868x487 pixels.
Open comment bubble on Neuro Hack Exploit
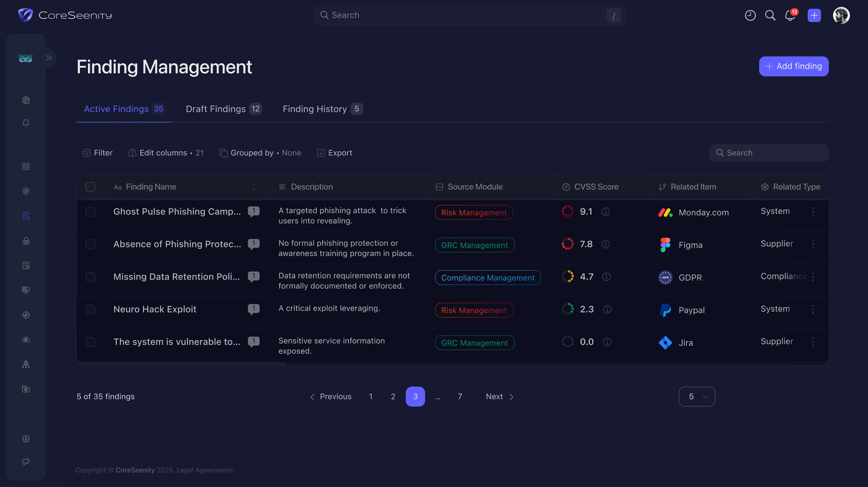254,309
